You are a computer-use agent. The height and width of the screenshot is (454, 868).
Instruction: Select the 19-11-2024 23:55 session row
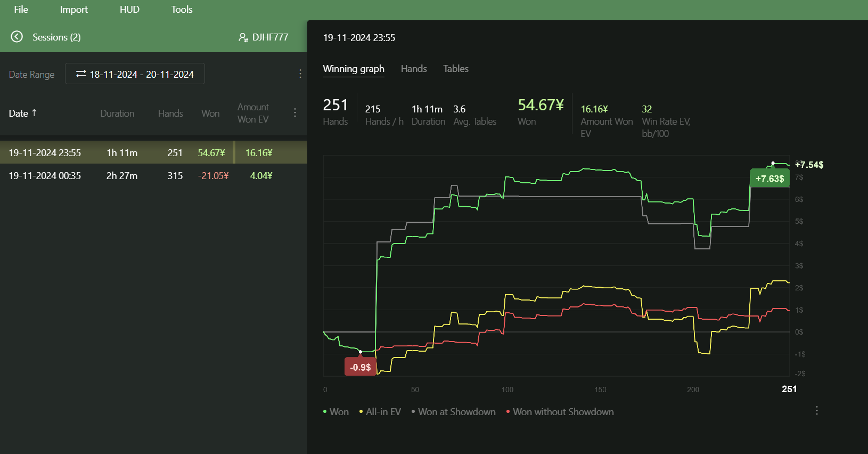(x=153, y=152)
